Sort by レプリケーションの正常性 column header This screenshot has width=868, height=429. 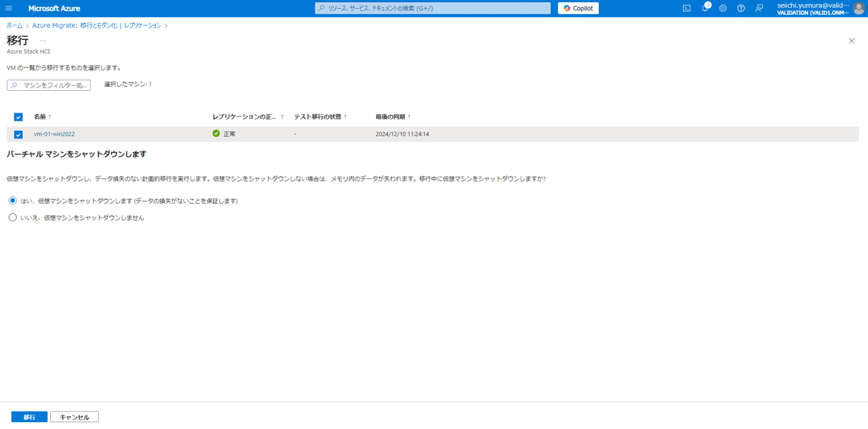247,117
